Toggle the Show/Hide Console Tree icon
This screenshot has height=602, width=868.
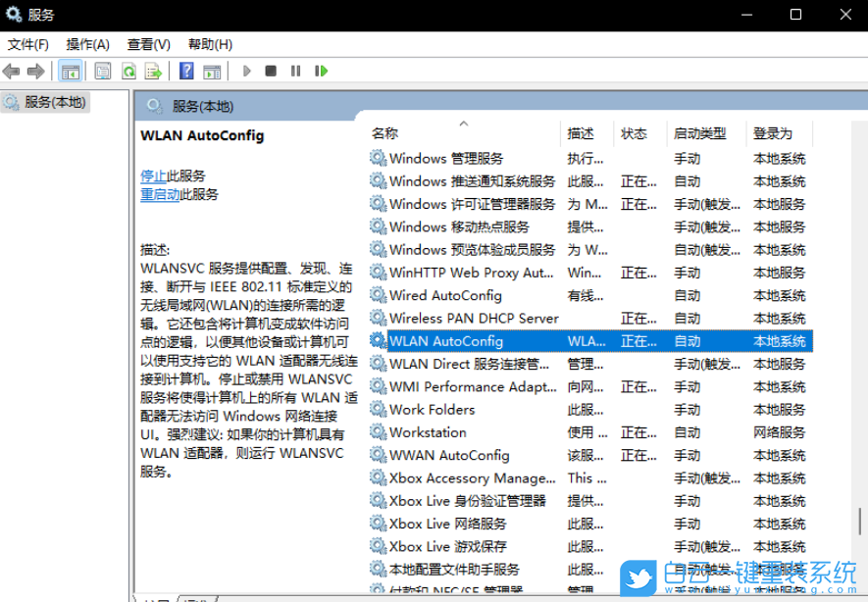pyautogui.click(x=70, y=71)
